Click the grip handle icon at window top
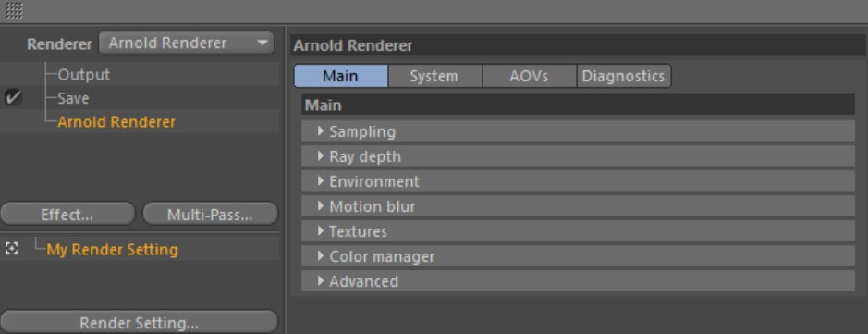 pyautogui.click(x=14, y=10)
